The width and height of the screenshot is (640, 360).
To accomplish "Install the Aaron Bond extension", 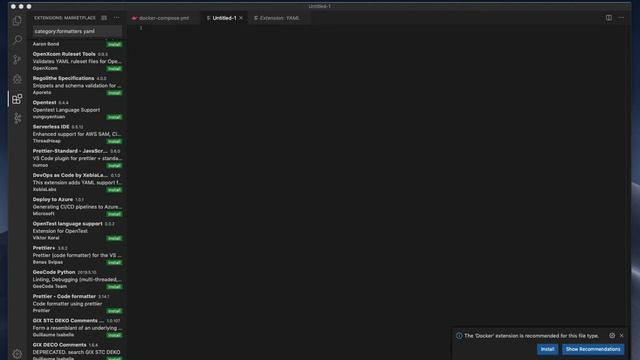I will pos(114,44).
